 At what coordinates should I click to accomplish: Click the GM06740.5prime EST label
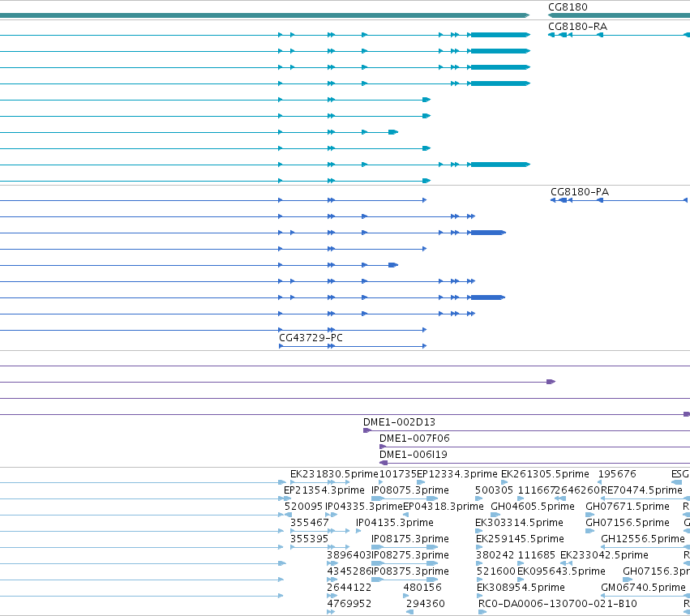coord(643,588)
